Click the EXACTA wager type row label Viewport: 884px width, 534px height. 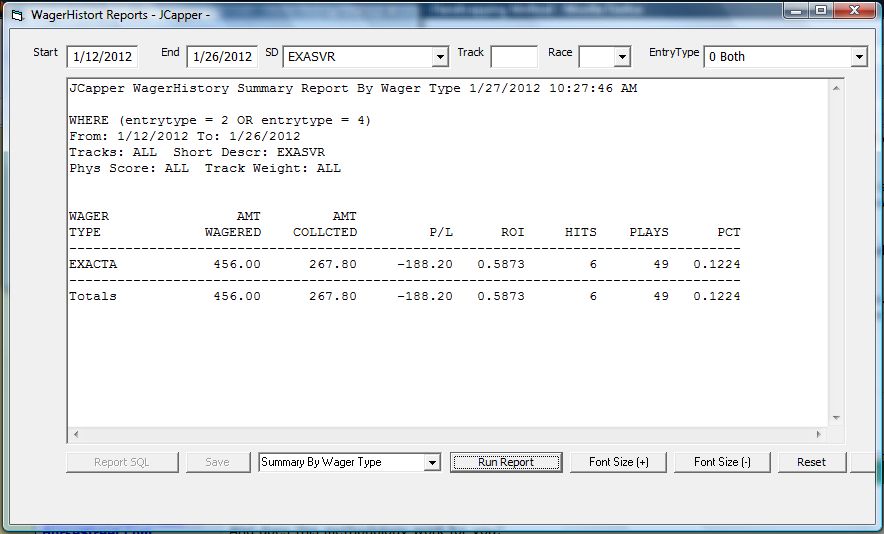(x=93, y=264)
